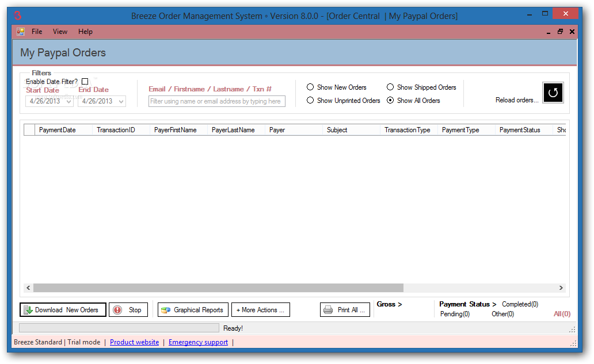Open the Emergency support link
The width and height of the screenshot is (594, 364).
coord(198,342)
